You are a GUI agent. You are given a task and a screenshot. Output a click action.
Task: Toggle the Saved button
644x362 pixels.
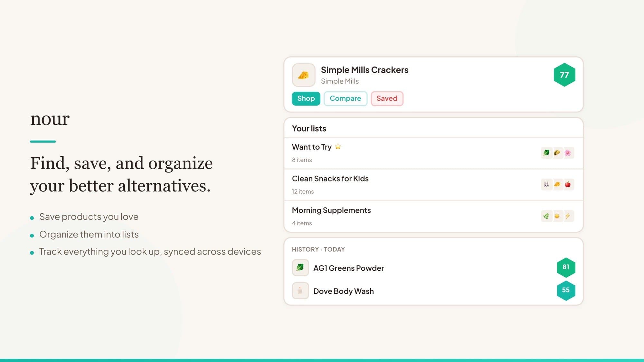pyautogui.click(x=387, y=98)
